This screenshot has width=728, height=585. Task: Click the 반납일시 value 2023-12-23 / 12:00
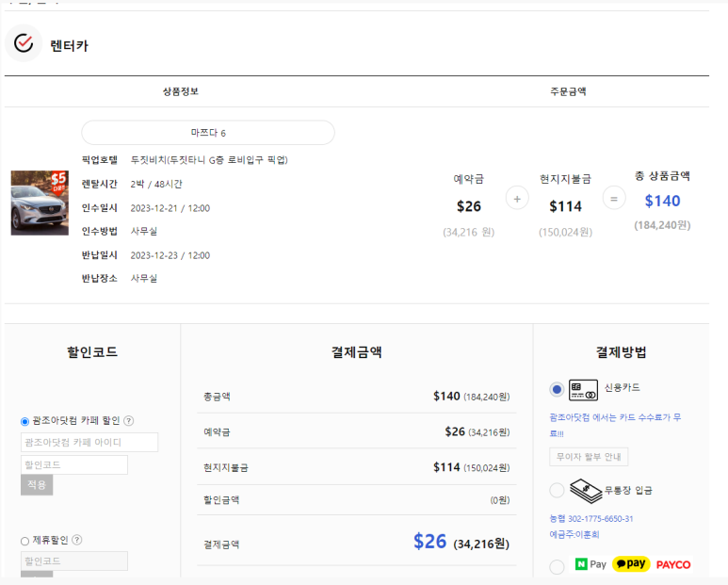[170, 255]
